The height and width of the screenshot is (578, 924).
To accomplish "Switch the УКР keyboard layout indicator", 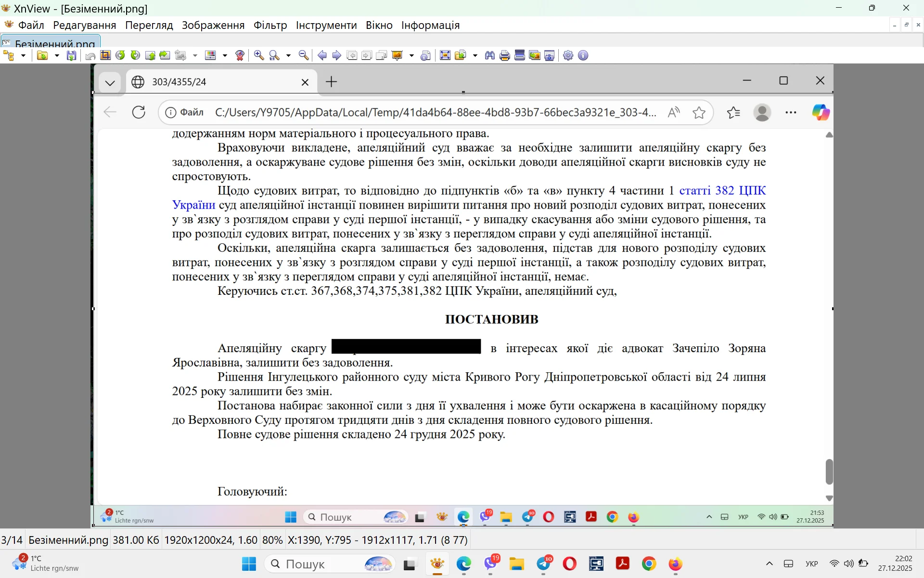I will [x=812, y=564].
